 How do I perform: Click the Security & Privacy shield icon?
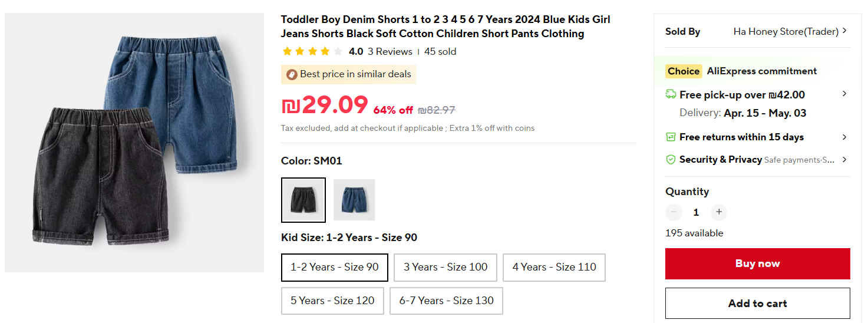[671, 160]
